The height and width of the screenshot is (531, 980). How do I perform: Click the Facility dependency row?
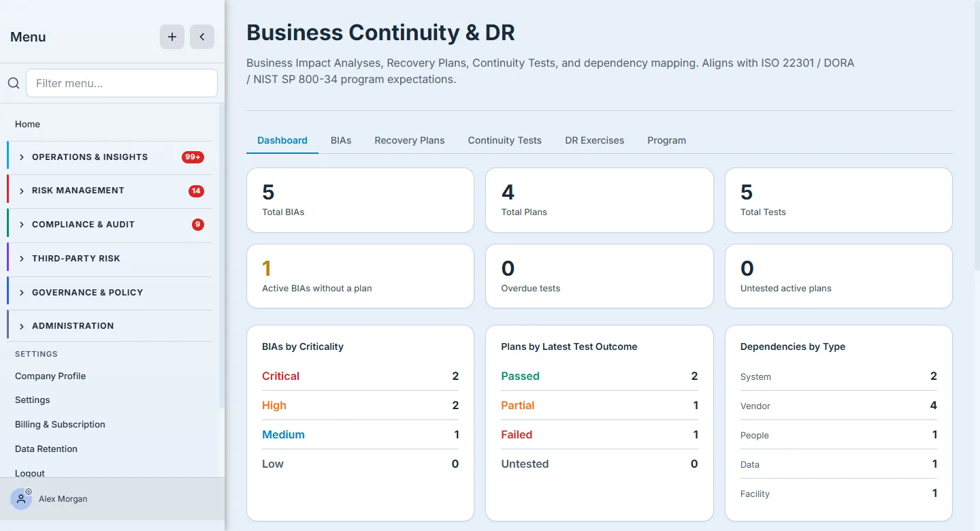click(x=838, y=494)
